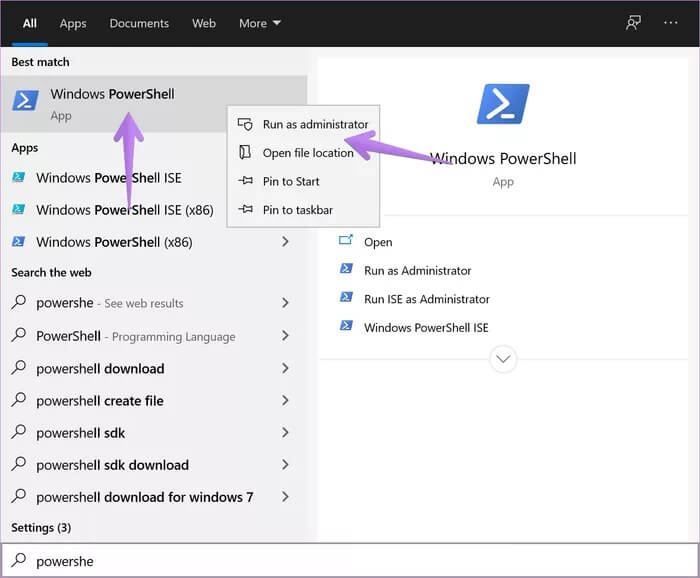Click search icon beside download for windows 7
700x578 pixels.
(x=19, y=496)
